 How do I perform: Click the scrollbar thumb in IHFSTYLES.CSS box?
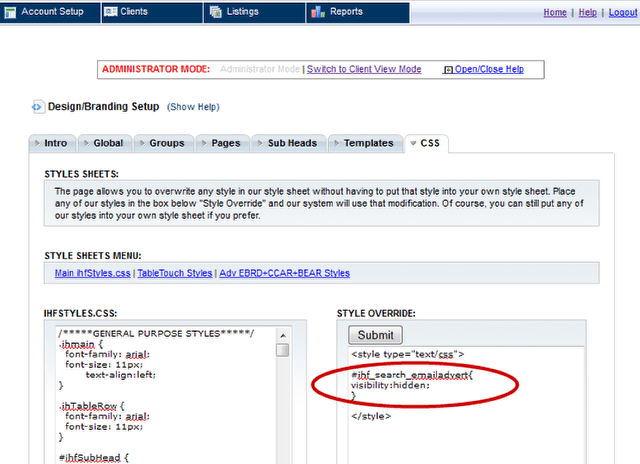[282, 350]
